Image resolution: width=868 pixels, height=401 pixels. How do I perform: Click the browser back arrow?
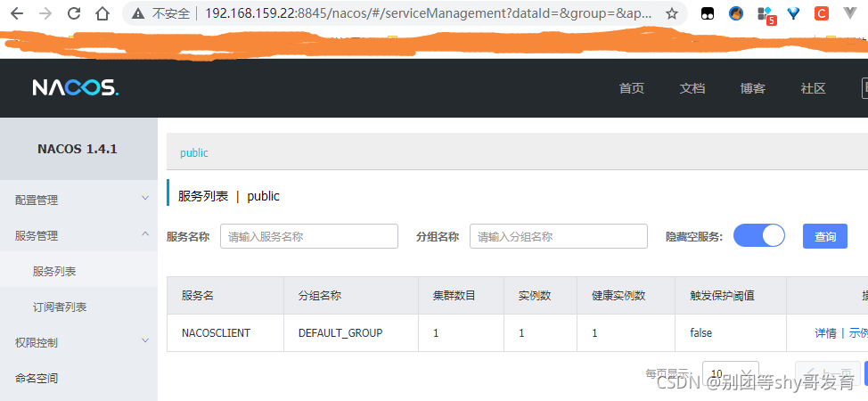[x=16, y=13]
